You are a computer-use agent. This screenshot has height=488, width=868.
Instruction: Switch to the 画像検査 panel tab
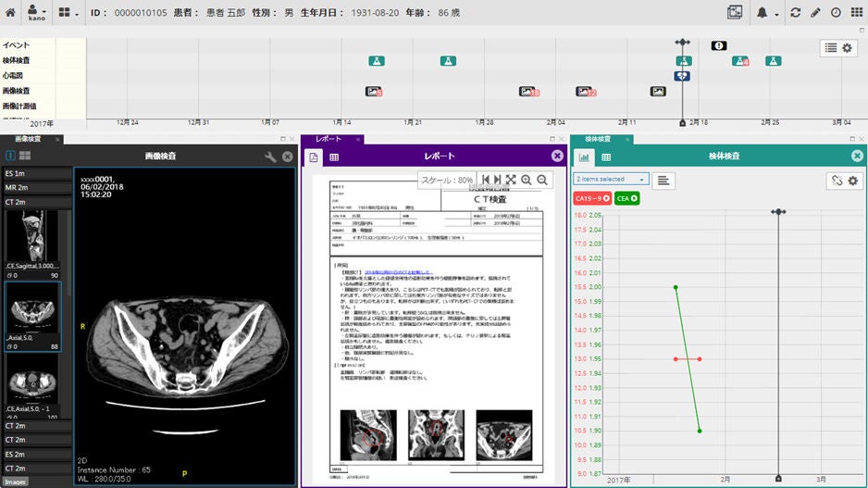28,139
